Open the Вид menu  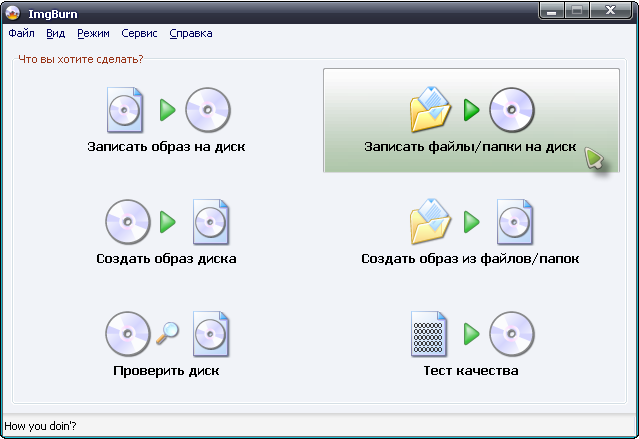coord(55,33)
